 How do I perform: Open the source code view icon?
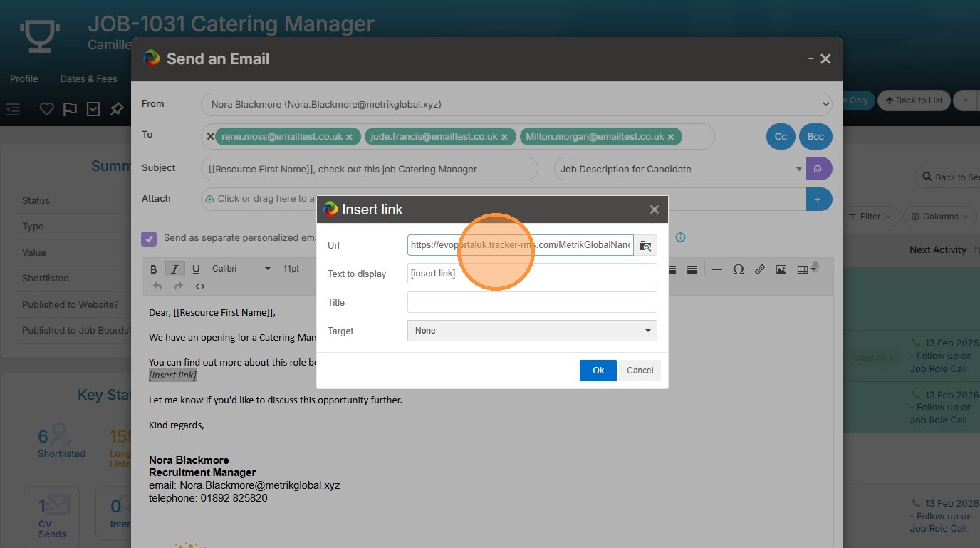click(x=200, y=286)
